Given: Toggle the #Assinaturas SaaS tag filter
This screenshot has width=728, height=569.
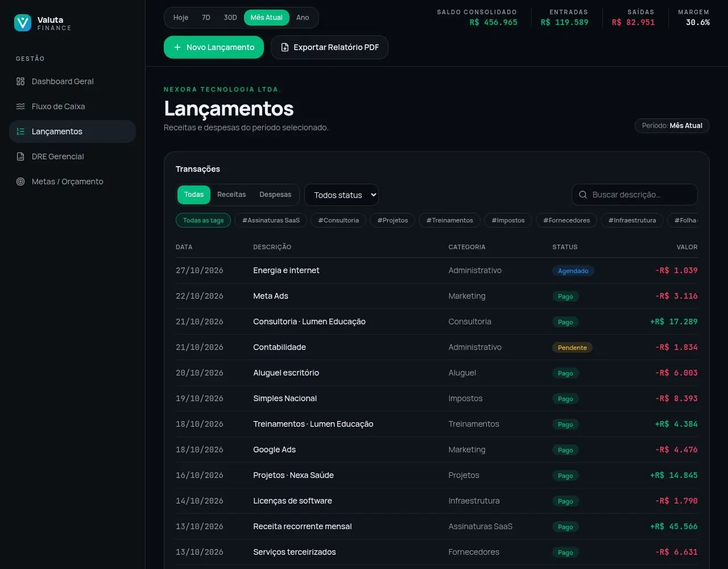Looking at the screenshot, I should 271,220.
